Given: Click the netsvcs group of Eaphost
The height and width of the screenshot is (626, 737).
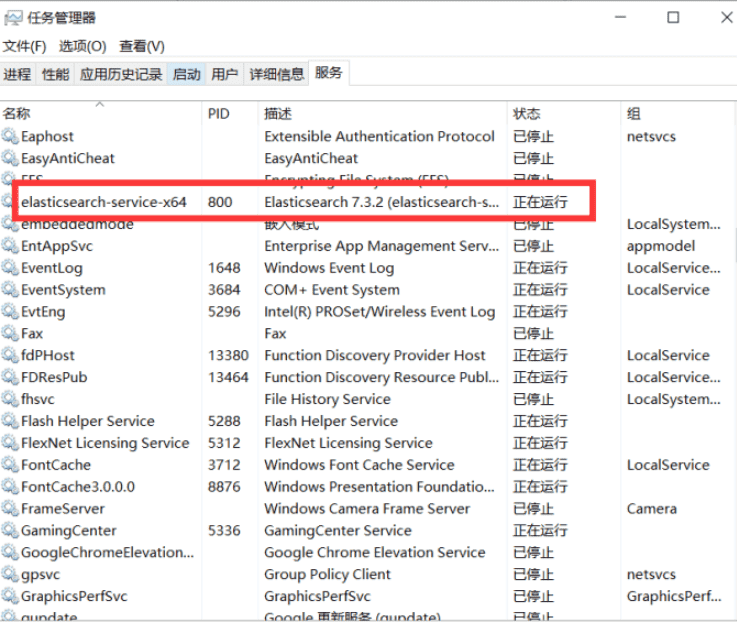Looking at the screenshot, I should click(x=651, y=136).
